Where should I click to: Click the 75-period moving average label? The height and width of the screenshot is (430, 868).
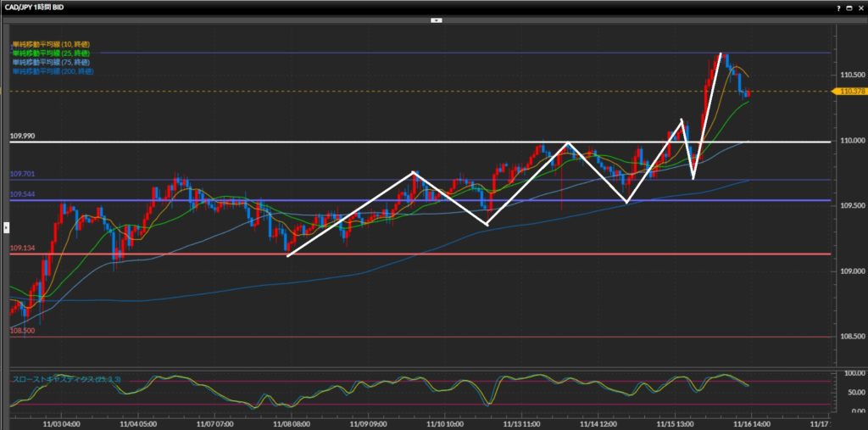pyautogui.click(x=48, y=62)
